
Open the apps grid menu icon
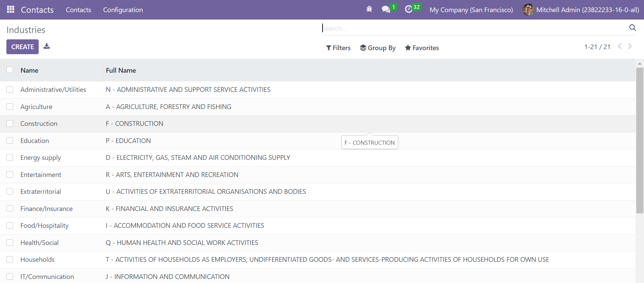coord(10,9)
